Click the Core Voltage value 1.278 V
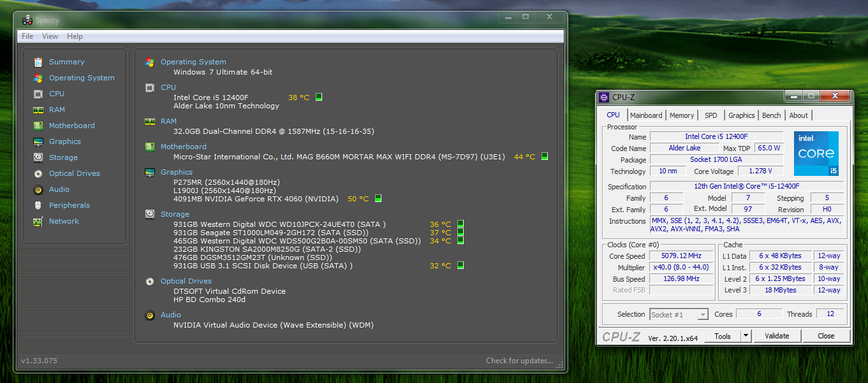 (761, 171)
